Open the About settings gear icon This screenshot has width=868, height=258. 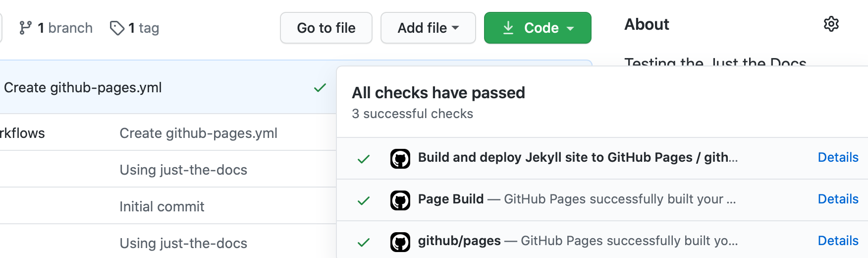pyautogui.click(x=831, y=24)
